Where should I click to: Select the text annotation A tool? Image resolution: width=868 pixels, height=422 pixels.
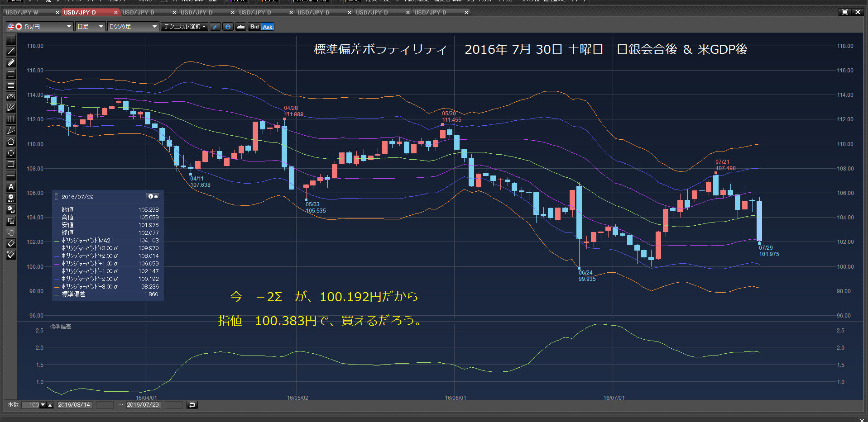coord(11,187)
